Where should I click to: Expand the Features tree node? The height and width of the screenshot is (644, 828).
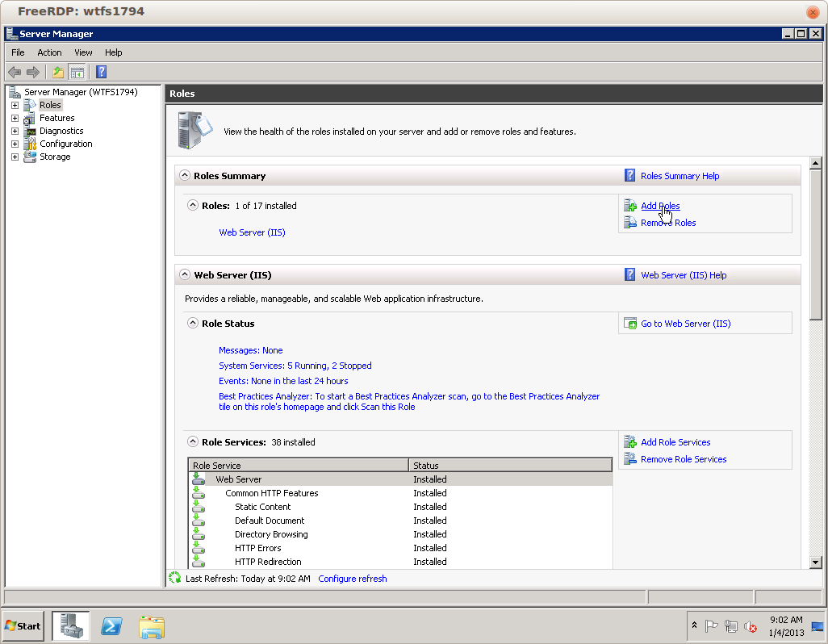pos(15,119)
